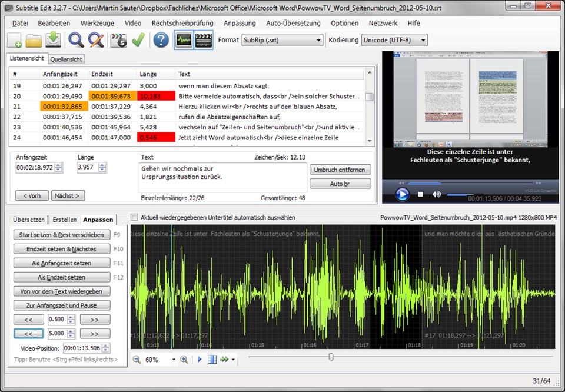565x392 pixels.
Task: Play video in the VLC player
Action: pos(402,195)
